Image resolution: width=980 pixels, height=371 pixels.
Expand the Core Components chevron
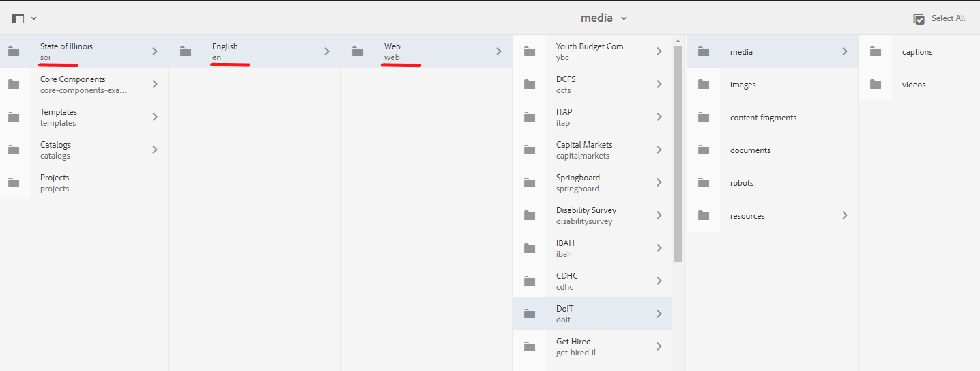point(155,84)
